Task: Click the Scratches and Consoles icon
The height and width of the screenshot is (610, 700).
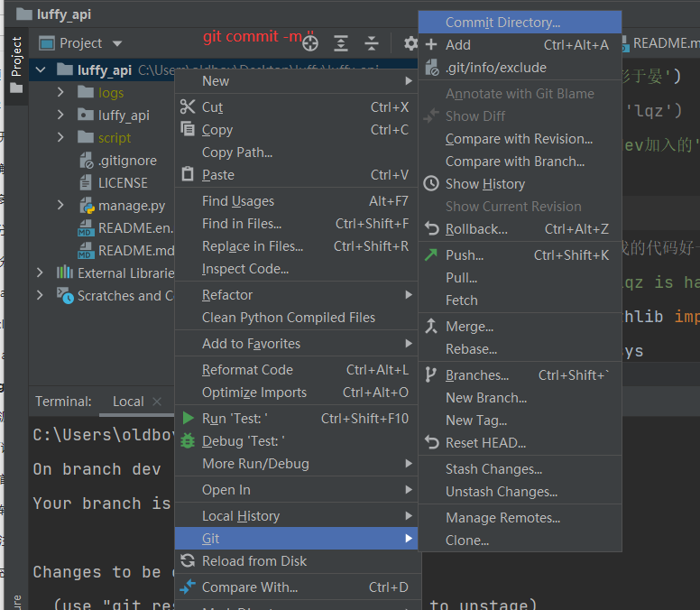Action: click(x=65, y=296)
